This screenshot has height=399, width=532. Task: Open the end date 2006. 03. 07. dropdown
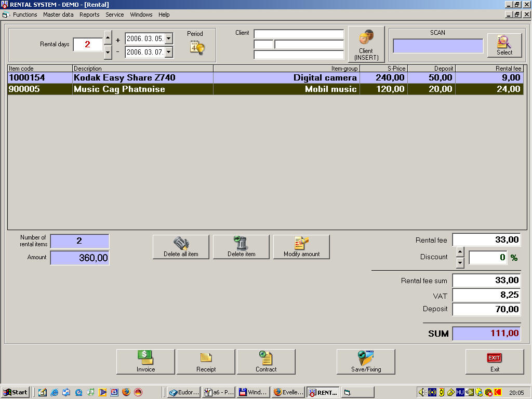coord(169,52)
